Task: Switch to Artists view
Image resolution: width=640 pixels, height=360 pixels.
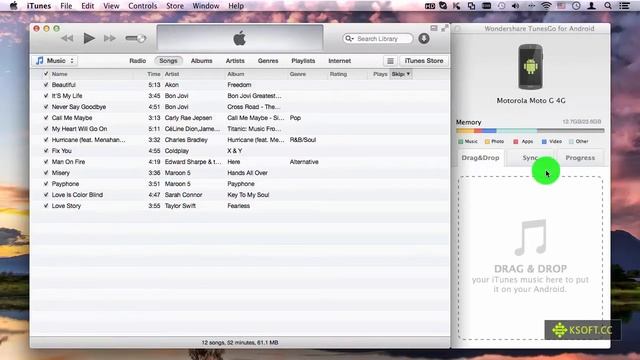Action: pos(235,61)
